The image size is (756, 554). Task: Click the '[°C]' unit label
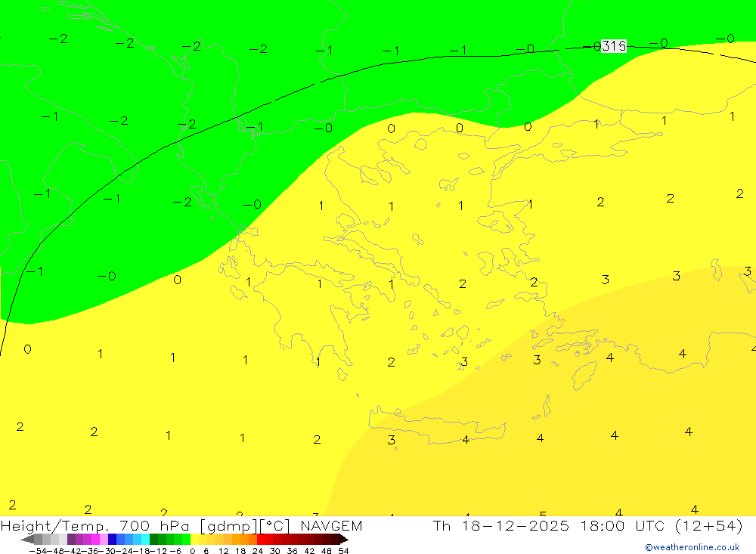pyautogui.click(x=274, y=525)
